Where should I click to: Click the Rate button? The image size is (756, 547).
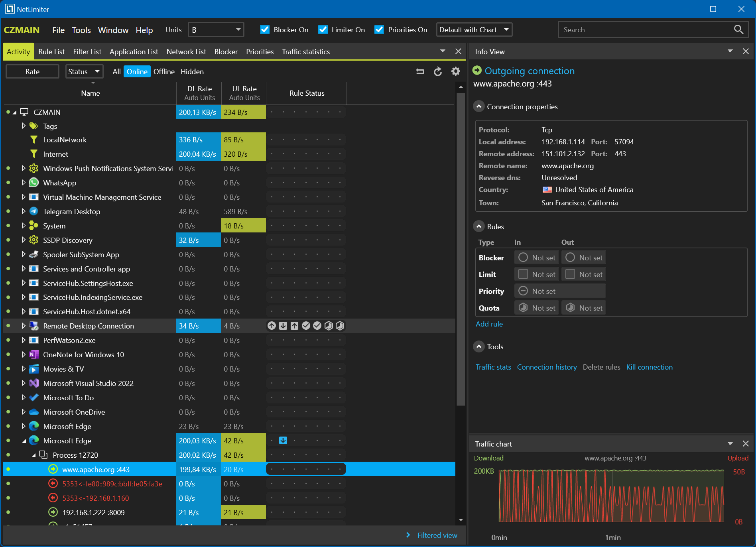coord(32,71)
